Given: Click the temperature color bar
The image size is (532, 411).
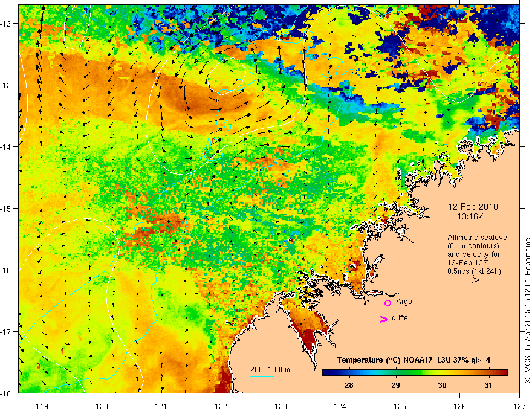Looking at the screenshot, I should 415,373.
